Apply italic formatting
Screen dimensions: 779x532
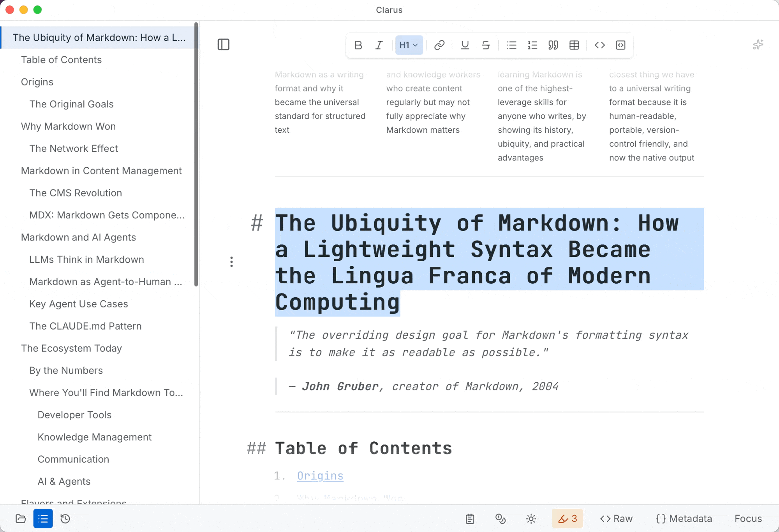(378, 45)
